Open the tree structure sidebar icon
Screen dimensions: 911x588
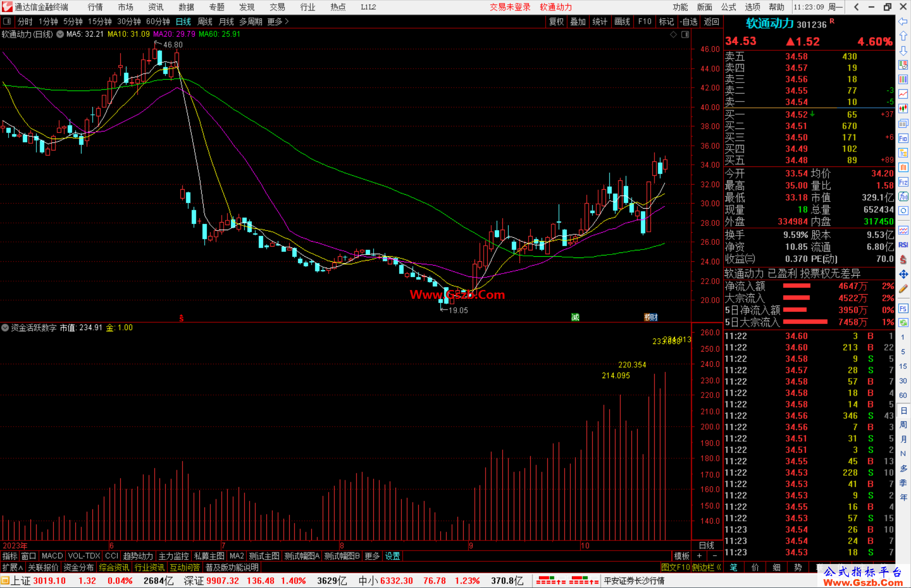(903, 153)
